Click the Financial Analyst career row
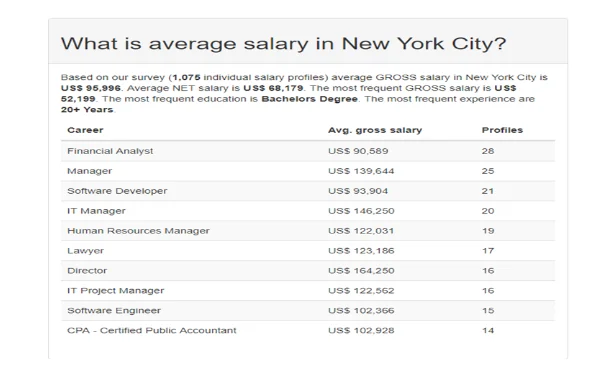Image resolution: width=592 pixels, height=377 pixels. (308, 151)
